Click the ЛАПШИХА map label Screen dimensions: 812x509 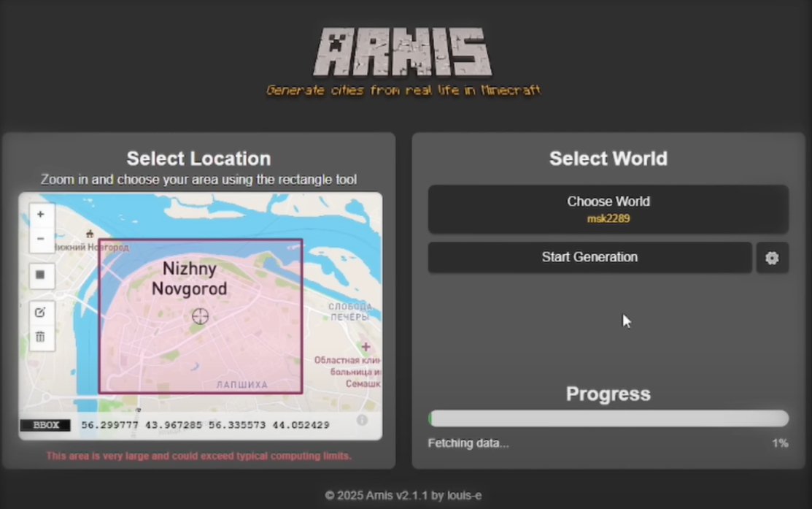[x=241, y=385]
